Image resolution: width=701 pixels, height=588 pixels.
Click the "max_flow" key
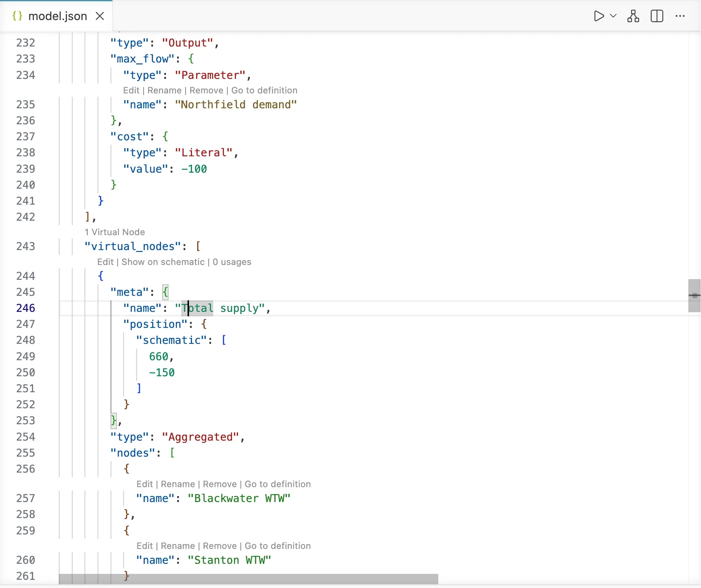[x=143, y=59]
